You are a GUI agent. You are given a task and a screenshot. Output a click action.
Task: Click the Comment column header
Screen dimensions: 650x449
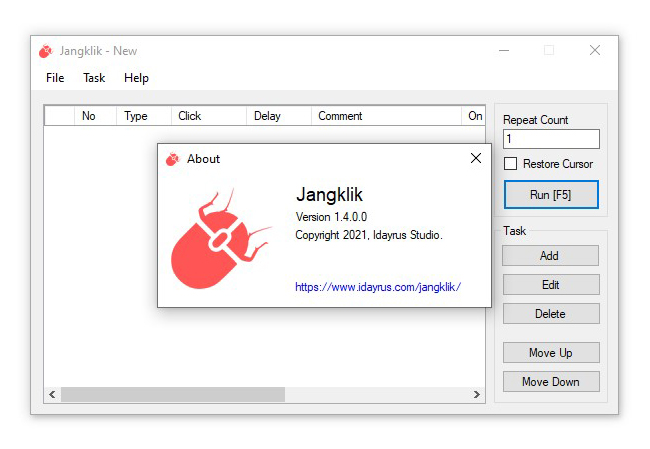[386, 116]
